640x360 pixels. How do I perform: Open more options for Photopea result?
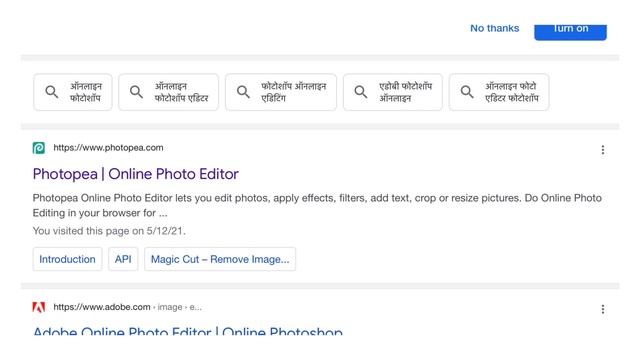pyautogui.click(x=602, y=150)
